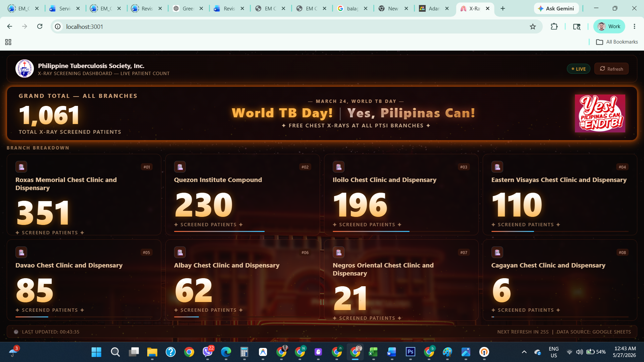The image size is (644, 362).
Task: Open Task View from the taskbar
Action: (134, 352)
